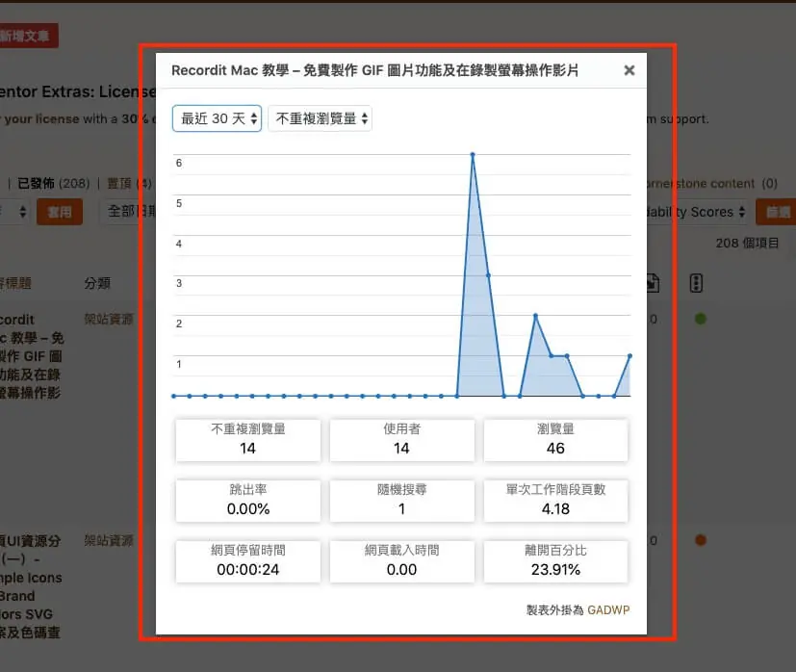The width and height of the screenshot is (796, 672).
Task: Open the 不重複瀏覽量 metric dropdown
Action: tap(320, 118)
